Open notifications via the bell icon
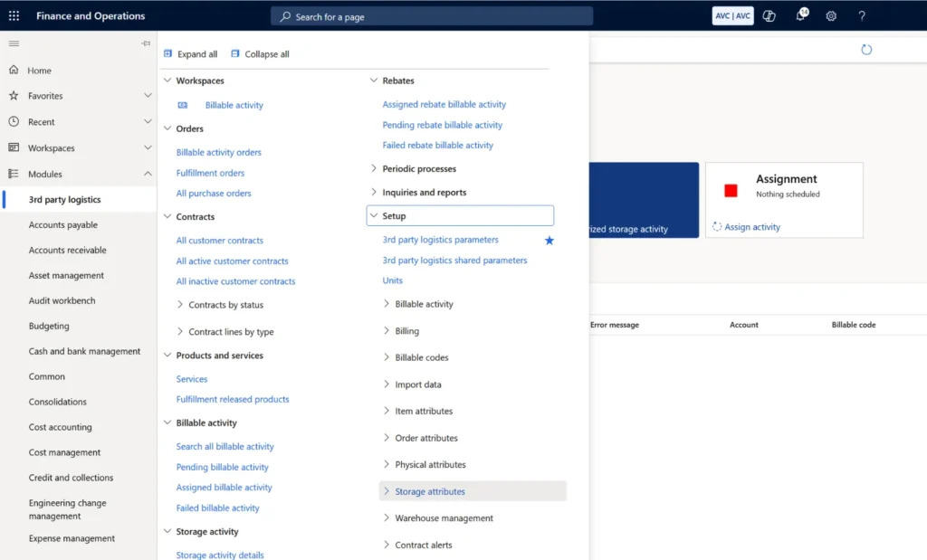The height and width of the screenshot is (560, 927). coord(800,15)
